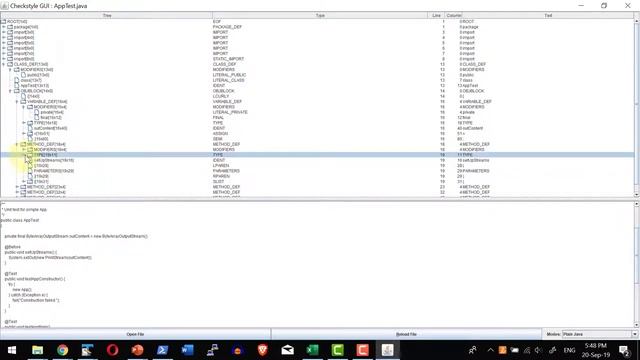The height and width of the screenshot is (360, 640).
Task: Click the file icon of public[13x0]
Action: (23, 75)
